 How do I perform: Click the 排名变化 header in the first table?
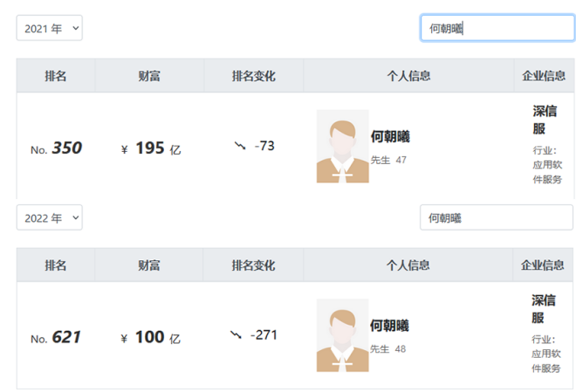click(x=254, y=76)
